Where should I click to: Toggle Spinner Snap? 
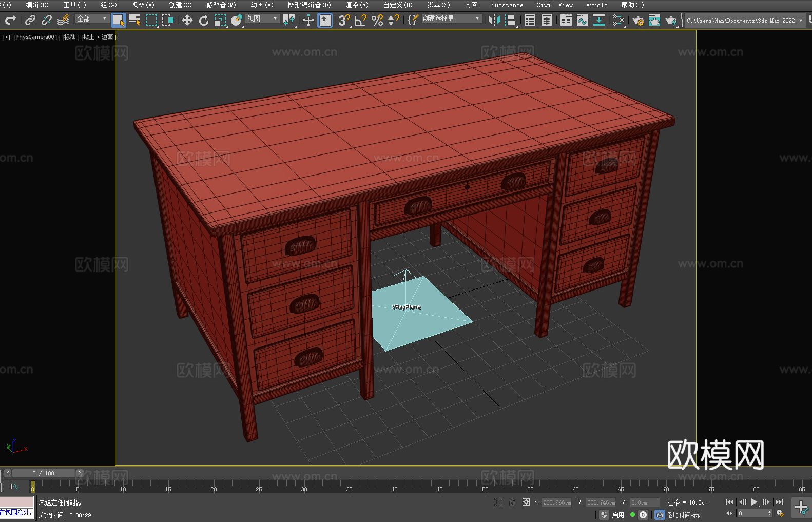pyautogui.click(x=394, y=20)
